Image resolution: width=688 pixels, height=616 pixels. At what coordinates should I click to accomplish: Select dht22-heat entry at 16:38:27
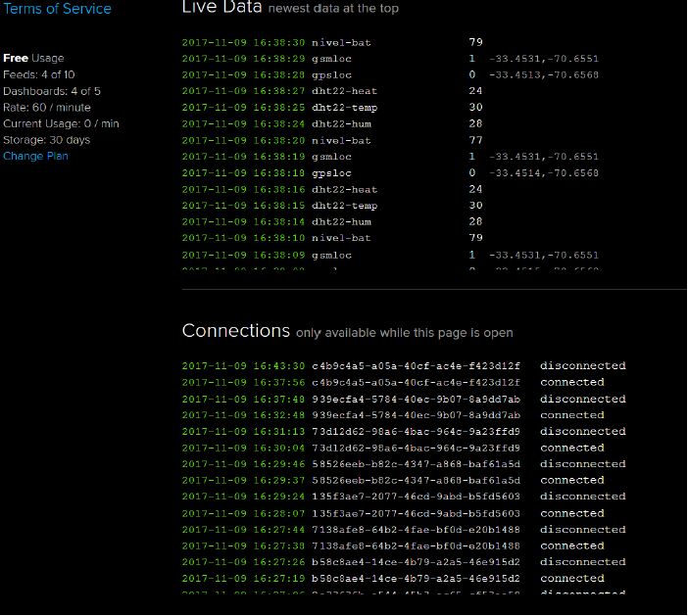(x=344, y=91)
